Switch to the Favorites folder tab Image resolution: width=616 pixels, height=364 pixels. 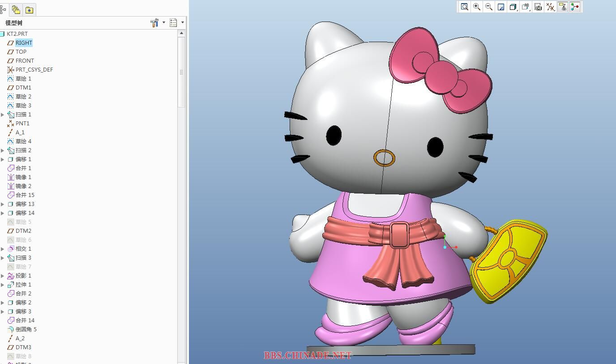pyautogui.click(x=29, y=9)
